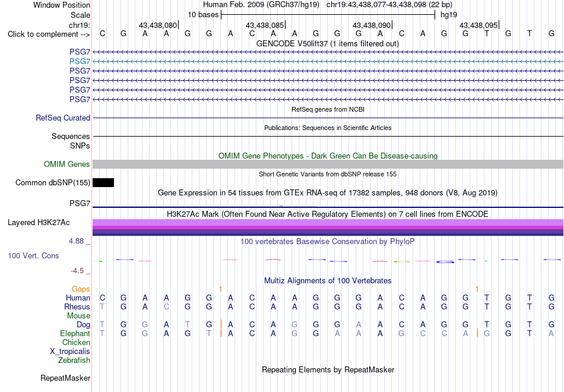Click the orange Gaps row label
The width and height of the screenshot is (564, 392).
[x=81, y=289]
